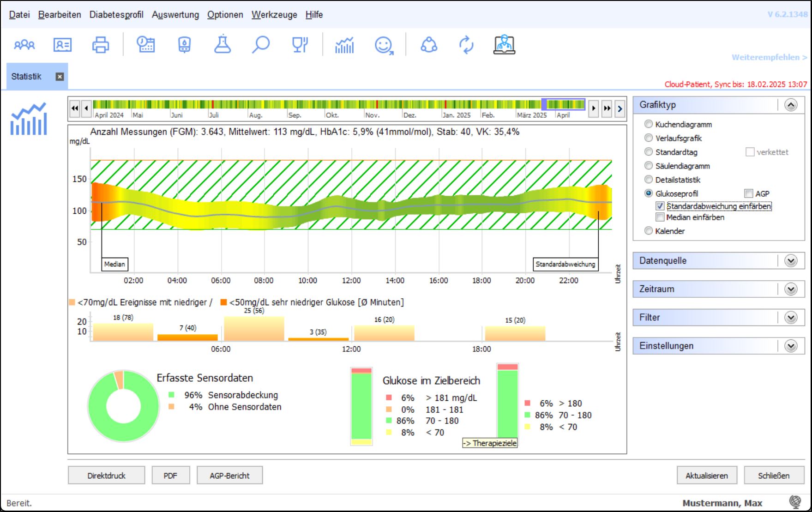Open the magnifying glass search icon
The height and width of the screenshot is (512, 812).
point(260,45)
